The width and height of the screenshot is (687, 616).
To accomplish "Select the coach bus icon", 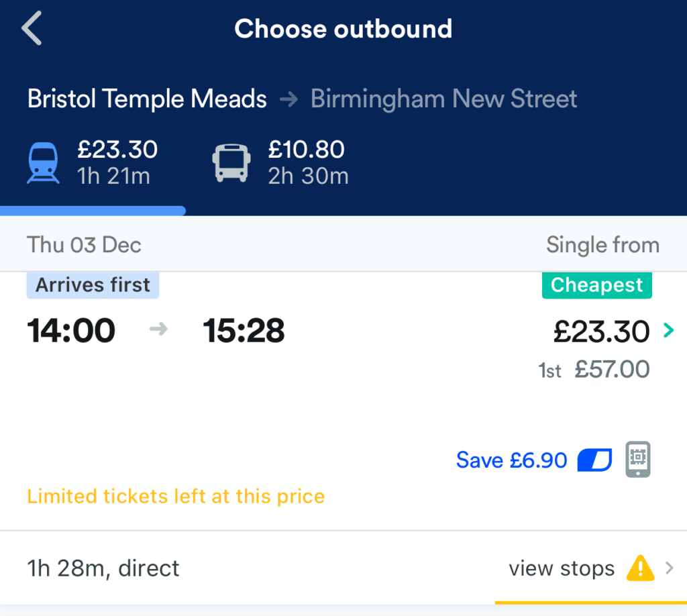I will pos(231,162).
